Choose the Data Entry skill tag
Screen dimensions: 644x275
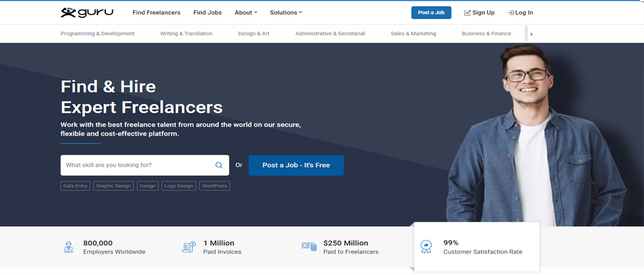[75, 186]
